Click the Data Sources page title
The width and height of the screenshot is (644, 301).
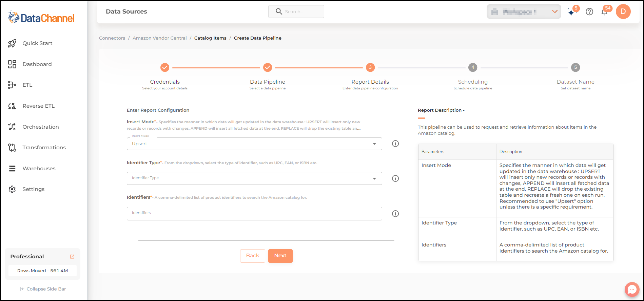coord(126,12)
